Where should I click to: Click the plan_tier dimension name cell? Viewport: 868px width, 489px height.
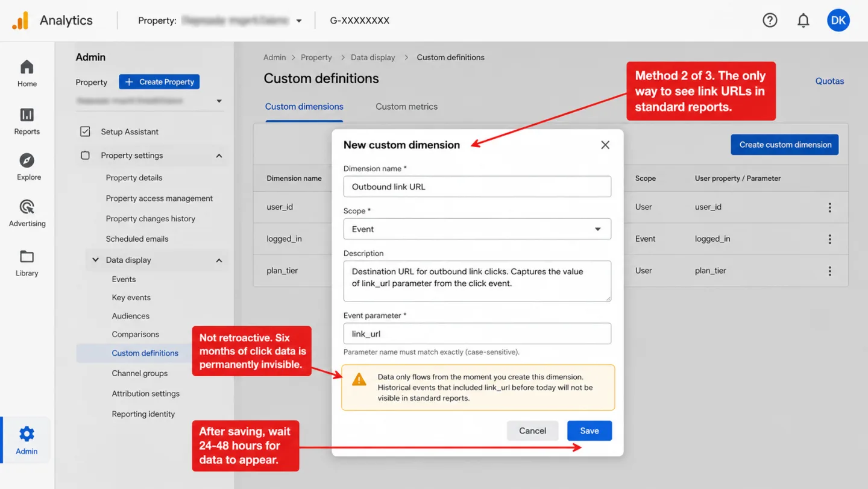[x=282, y=271]
